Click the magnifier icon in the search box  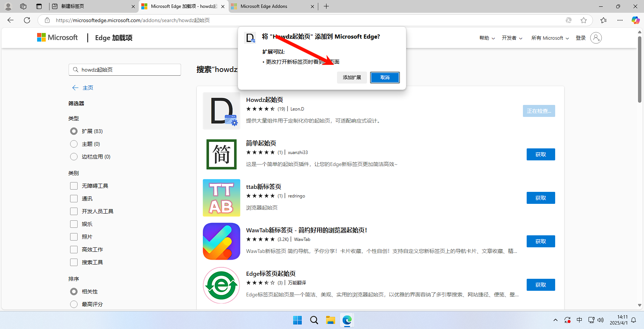pos(76,70)
